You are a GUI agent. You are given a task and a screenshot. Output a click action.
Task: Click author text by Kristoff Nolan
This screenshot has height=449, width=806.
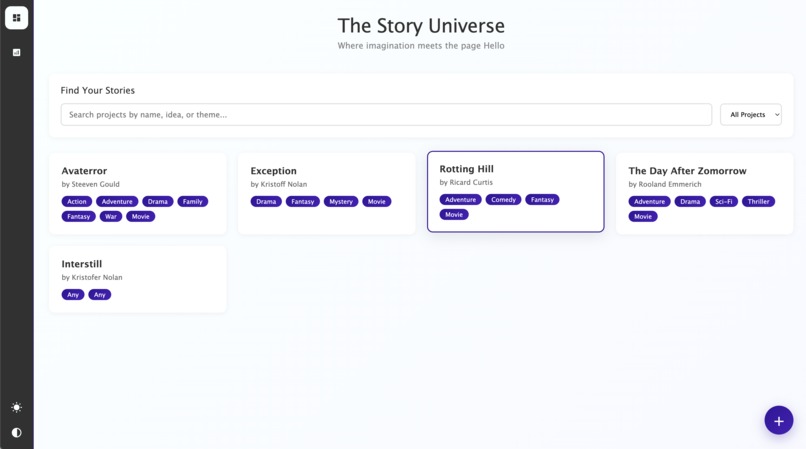279,184
